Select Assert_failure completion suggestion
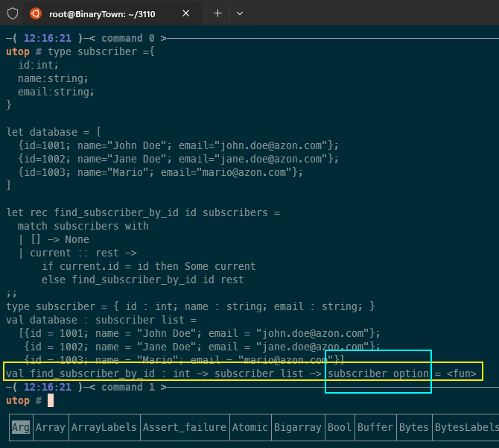 pyautogui.click(x=184, y=427)
